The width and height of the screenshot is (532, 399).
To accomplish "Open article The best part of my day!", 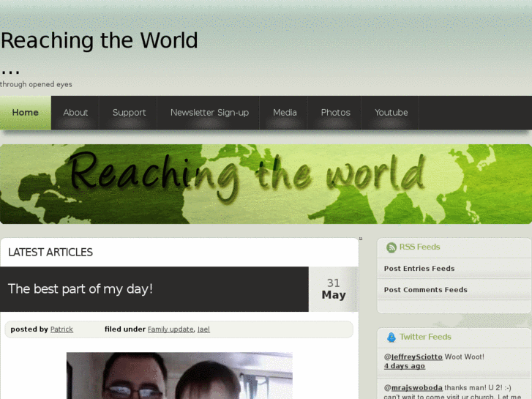I will point(80,289).
